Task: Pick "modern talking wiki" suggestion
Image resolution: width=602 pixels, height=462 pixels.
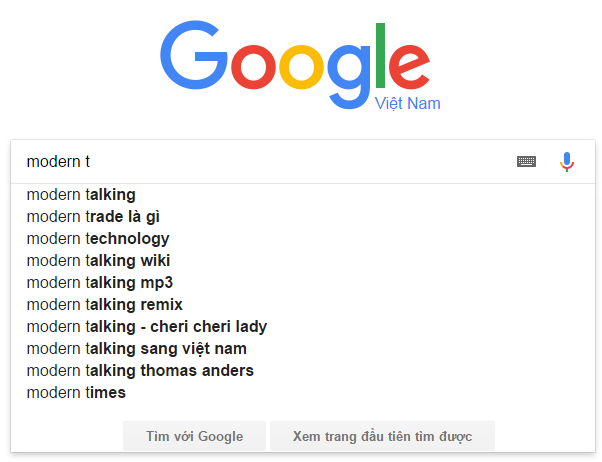Action: 98,260
